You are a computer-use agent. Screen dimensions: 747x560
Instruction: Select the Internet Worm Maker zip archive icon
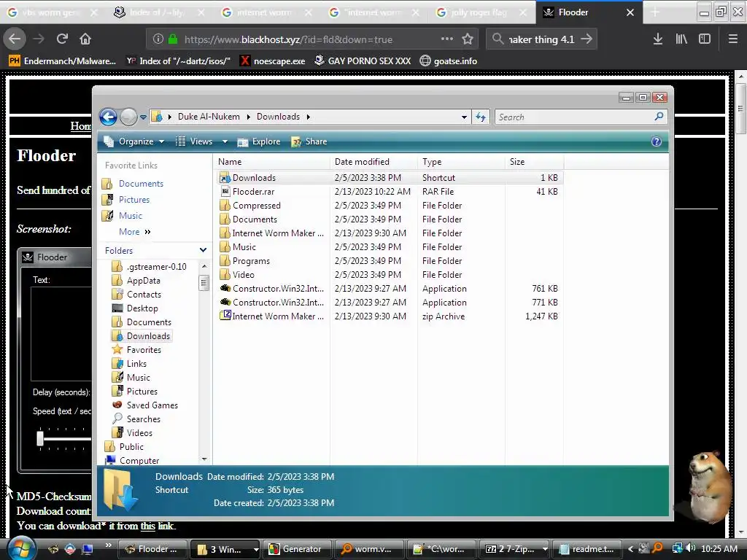pyautogui.click(x=225, y=316)
